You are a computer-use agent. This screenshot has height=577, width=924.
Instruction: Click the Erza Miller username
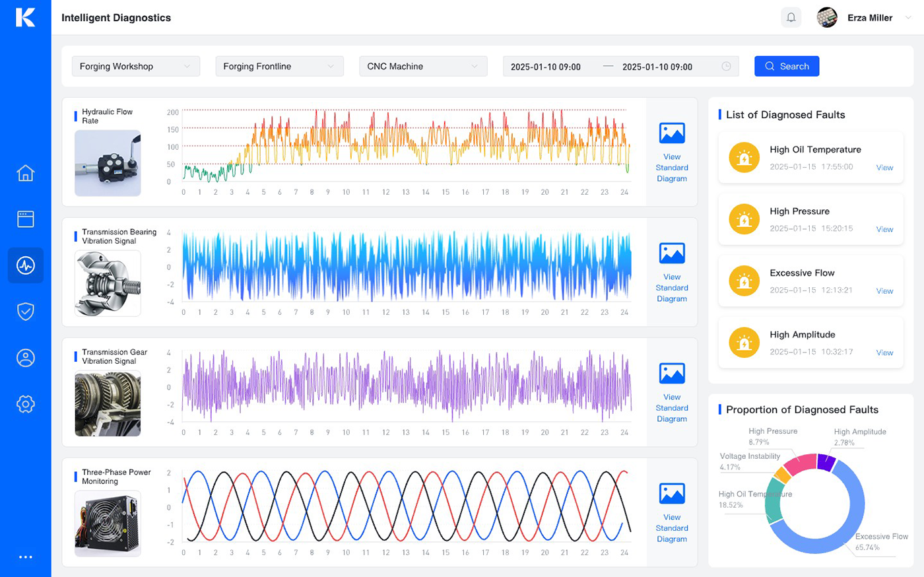point(870,18)
